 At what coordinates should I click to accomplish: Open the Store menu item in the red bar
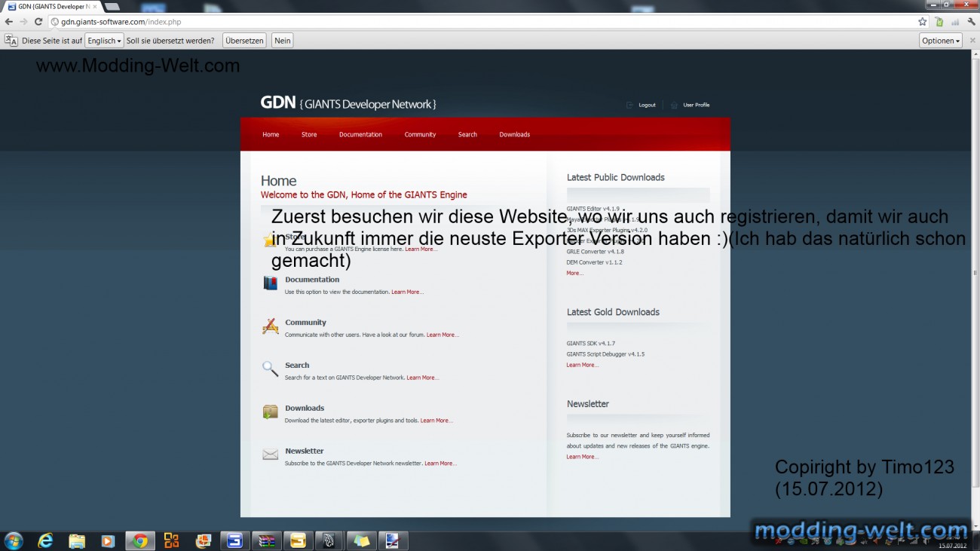(309, 134)
